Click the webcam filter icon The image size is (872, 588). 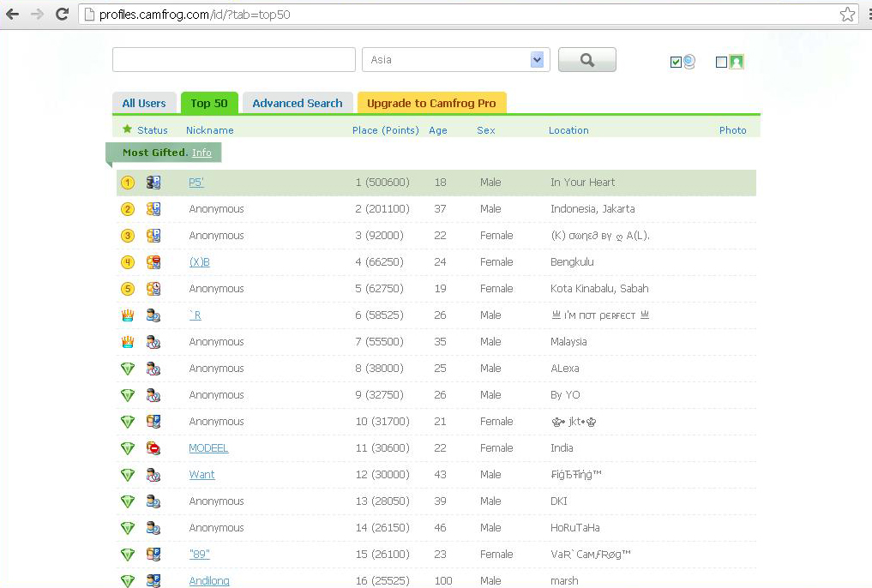click(x=689, y=61)
